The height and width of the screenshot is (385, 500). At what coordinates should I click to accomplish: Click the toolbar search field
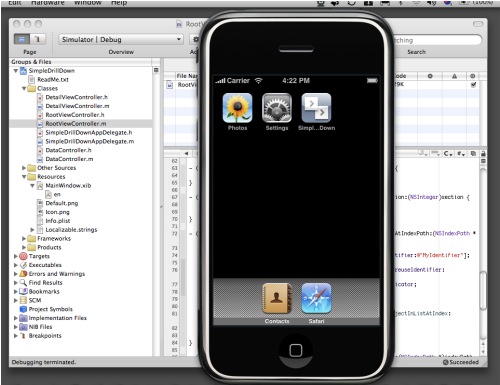(437, 40)
